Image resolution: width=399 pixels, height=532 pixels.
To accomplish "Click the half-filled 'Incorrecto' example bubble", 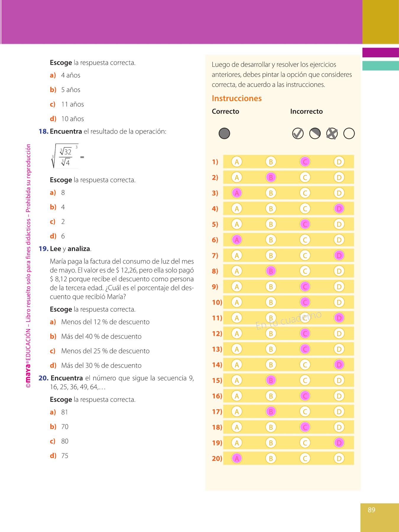I will point(315,133).
